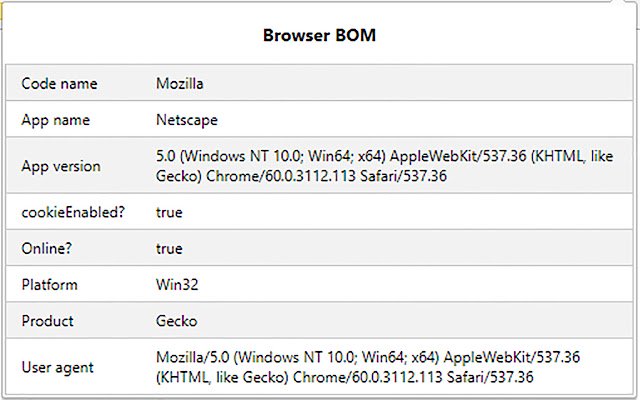
Task: Click the cookieEnabled? row label
Action: 71,212
